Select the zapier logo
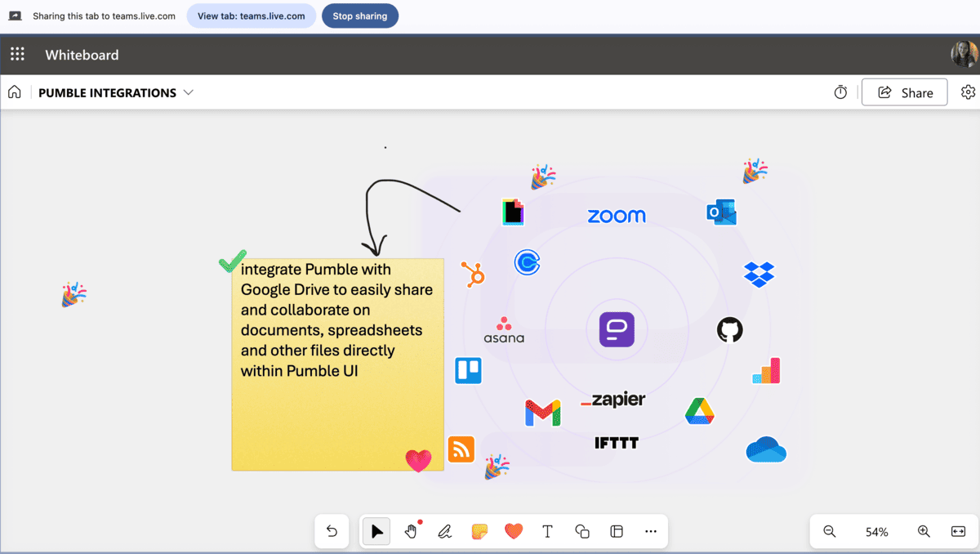980x554 pixels. (613, 400)
